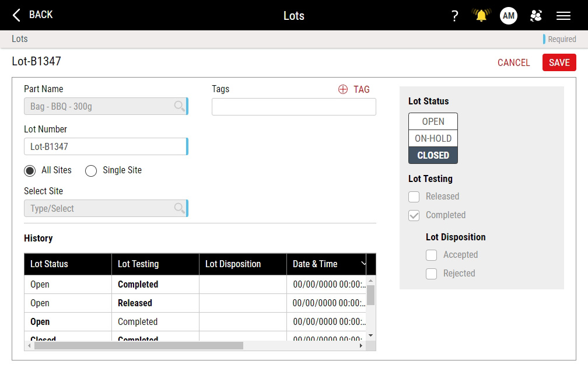Open the hamburger menu
This screenshot has width=588, height=378.
tap(563, 16)
